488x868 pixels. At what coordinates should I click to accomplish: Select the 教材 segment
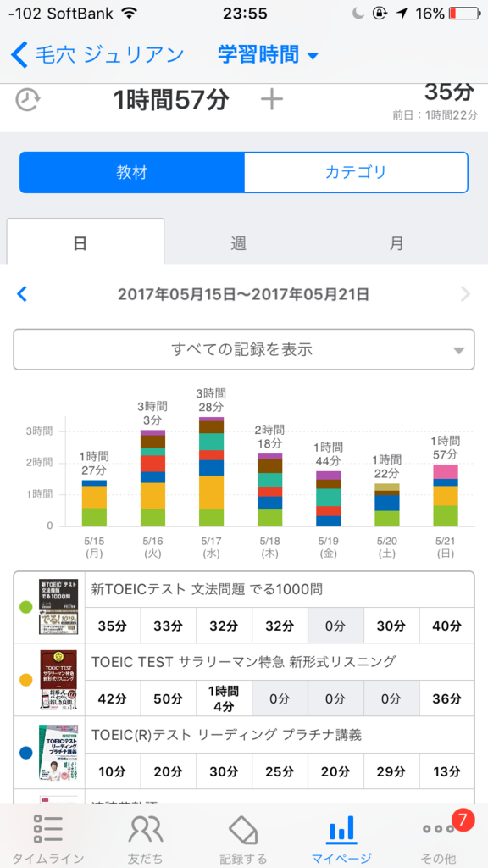pyautogui.click(x=131, y=172)
